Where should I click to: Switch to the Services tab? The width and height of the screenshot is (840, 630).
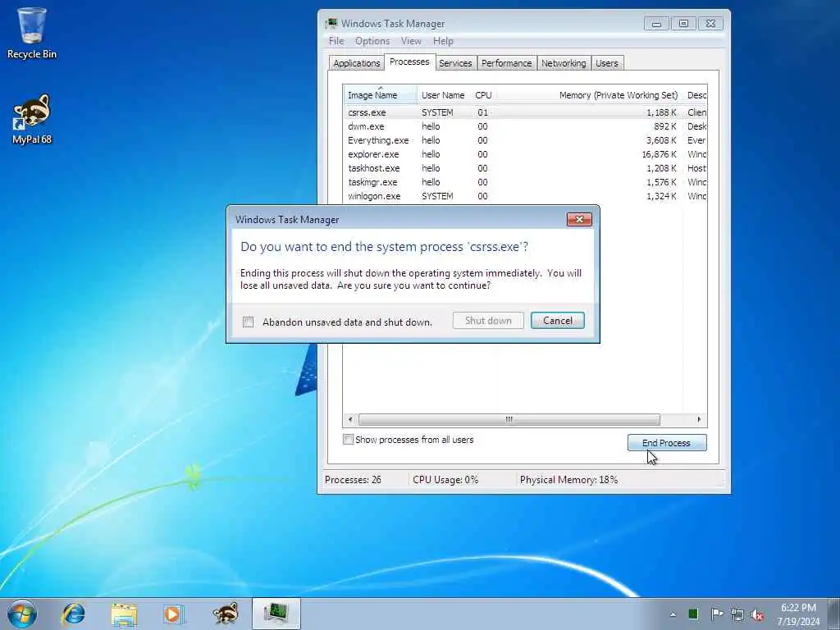(455, 63)
